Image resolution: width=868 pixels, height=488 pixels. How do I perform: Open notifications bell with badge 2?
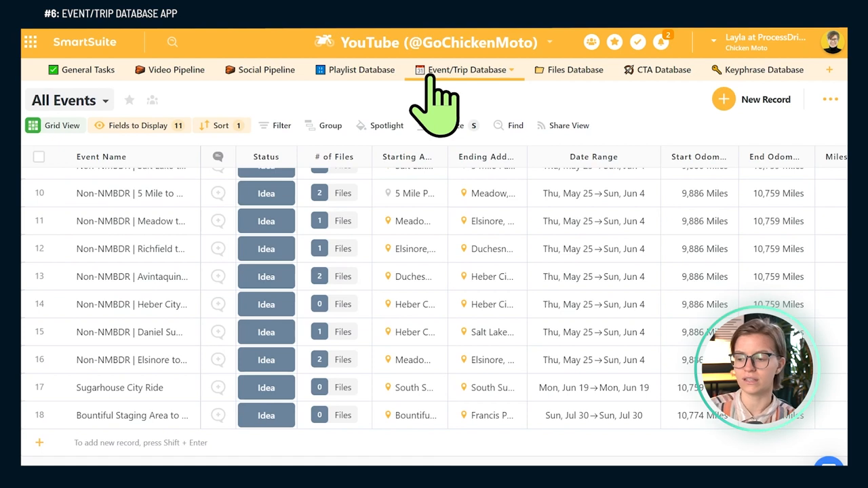[661, 42]
